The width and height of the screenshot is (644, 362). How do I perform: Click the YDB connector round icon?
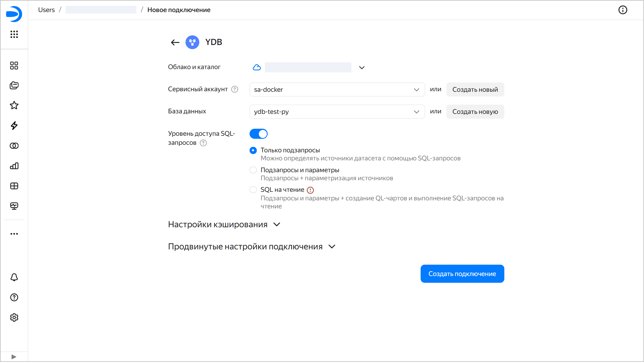tap(192, 42)
